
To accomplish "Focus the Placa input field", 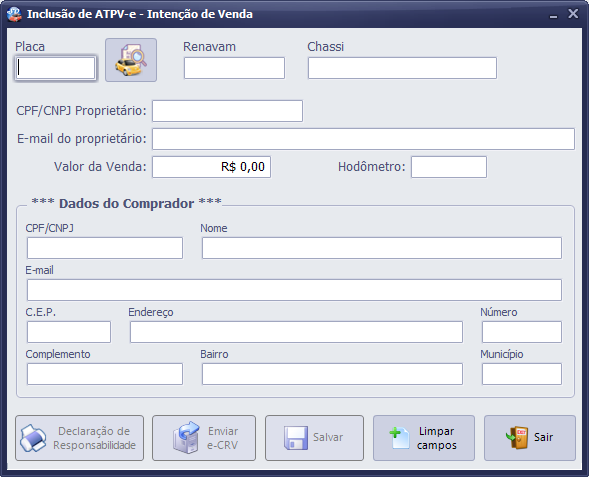I will (x=55, y=68).
